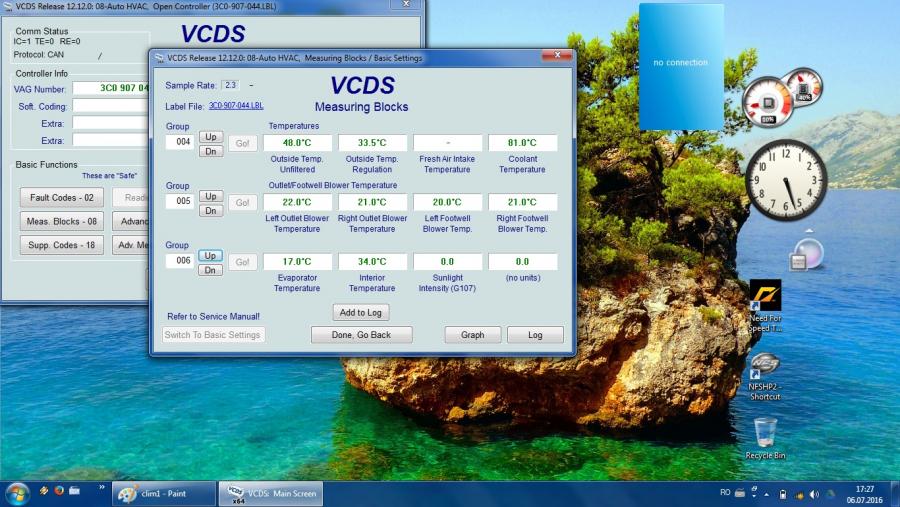The height and width of the screenshot is (507, 900).
Task: Click the Add to Log button
Action: pyautogui.click(x=360, y=312)
